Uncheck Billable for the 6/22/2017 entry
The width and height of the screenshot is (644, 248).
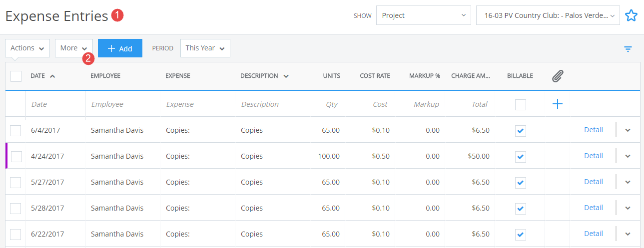click(521, 234)
